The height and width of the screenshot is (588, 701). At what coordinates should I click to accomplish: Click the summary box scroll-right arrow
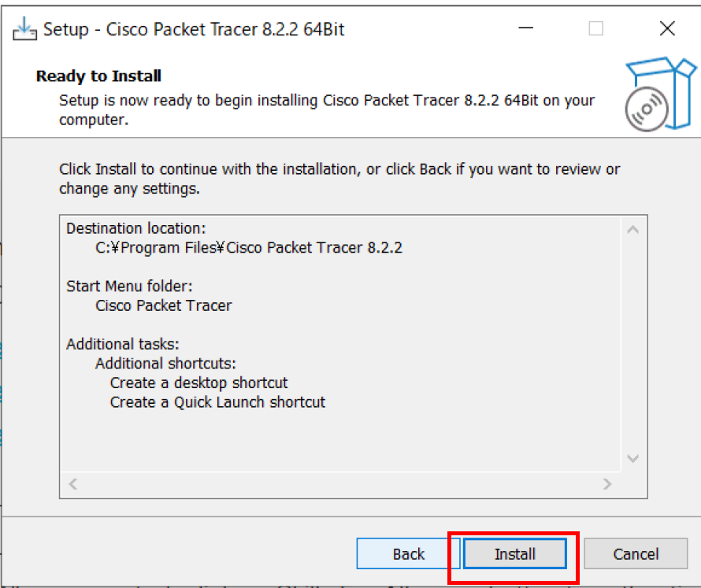pos(607,483)
